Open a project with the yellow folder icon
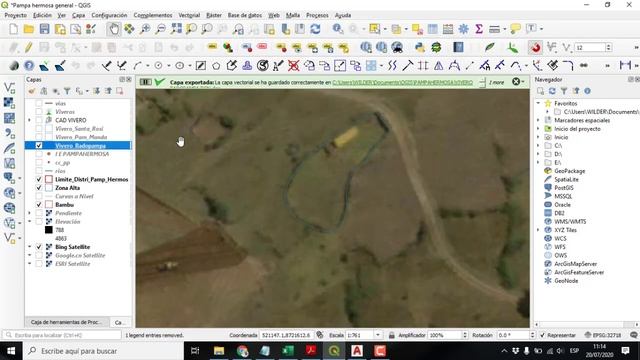The width and height of the screenshot is (640, 360). 29,29
